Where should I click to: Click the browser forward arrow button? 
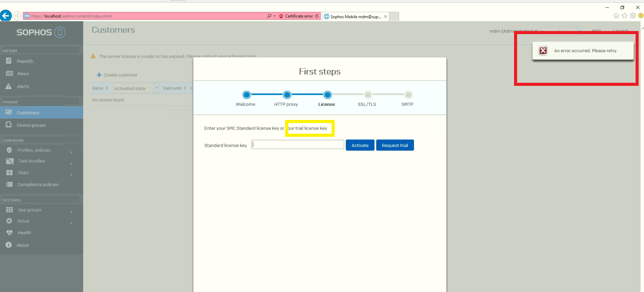(17, 16)
